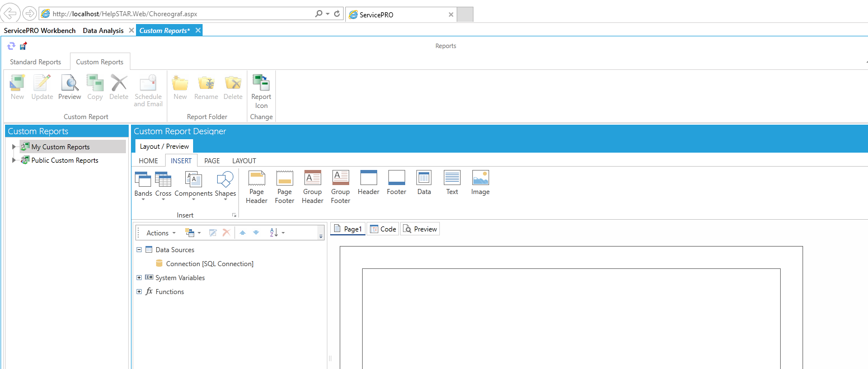
Task: Select the INSERT designer tab
Action: pos(181,160)
